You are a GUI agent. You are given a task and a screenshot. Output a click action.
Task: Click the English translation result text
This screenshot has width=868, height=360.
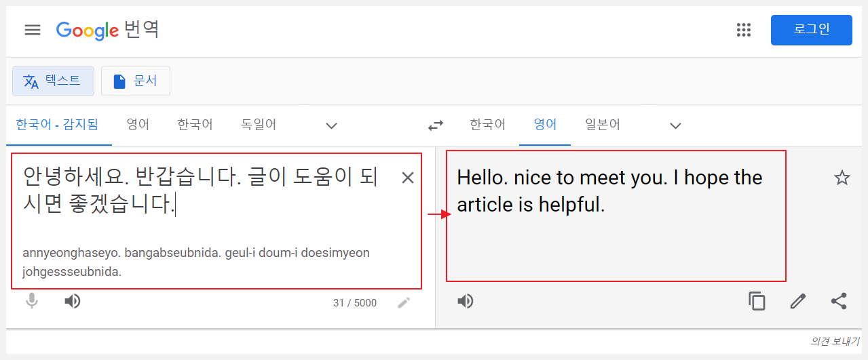coord(609,191)
